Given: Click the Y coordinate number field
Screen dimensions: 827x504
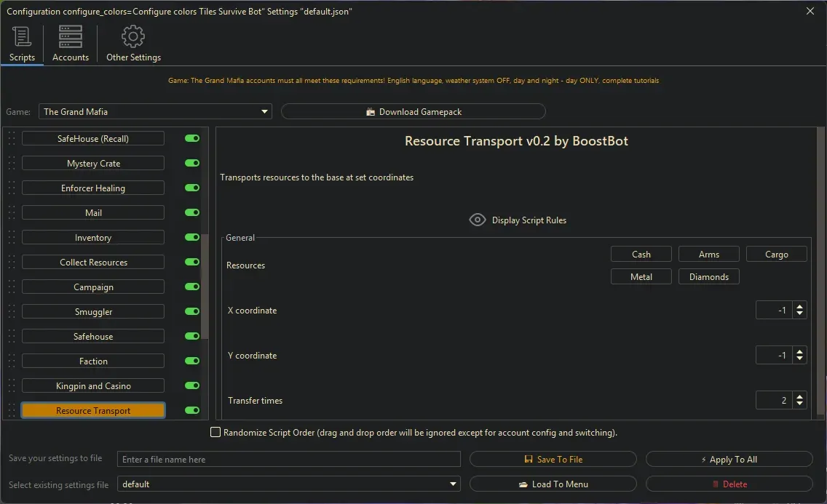Looking at the screenshot, I should (x=774, y=356).
